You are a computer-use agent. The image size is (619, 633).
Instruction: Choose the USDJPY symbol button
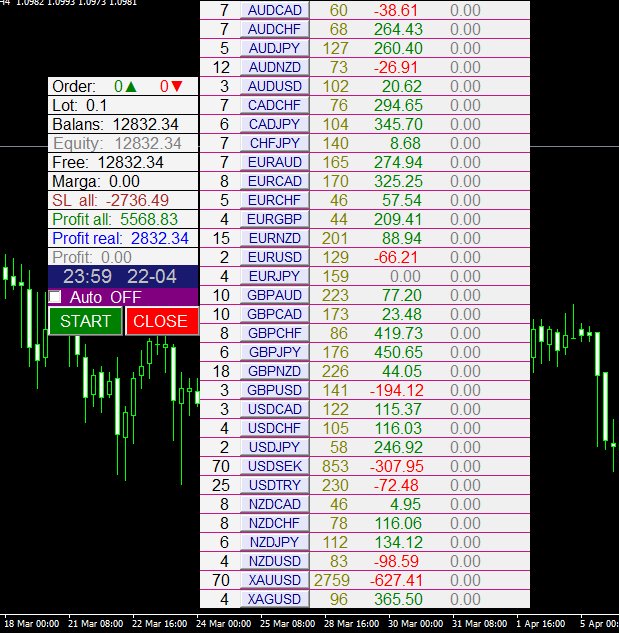(275, 447)
